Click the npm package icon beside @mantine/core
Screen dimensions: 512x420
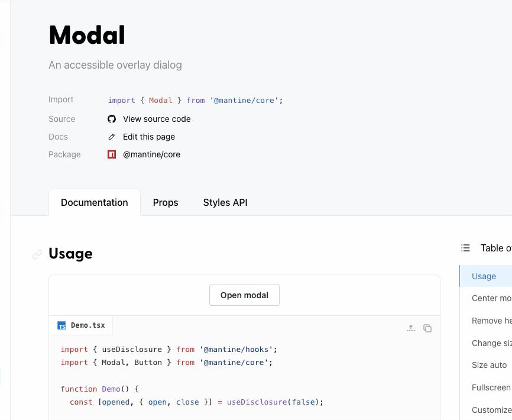click(x=112, y=154)
